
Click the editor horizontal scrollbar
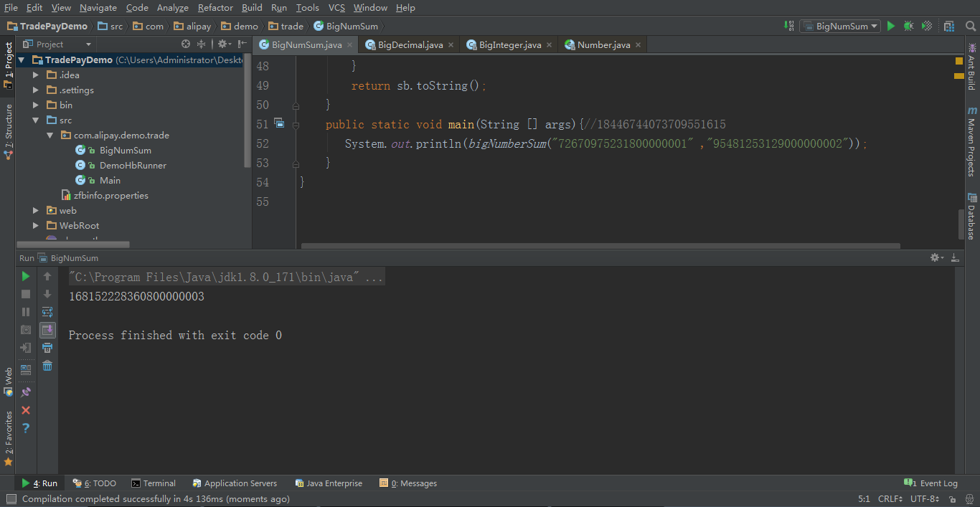[x=600, y=245]
